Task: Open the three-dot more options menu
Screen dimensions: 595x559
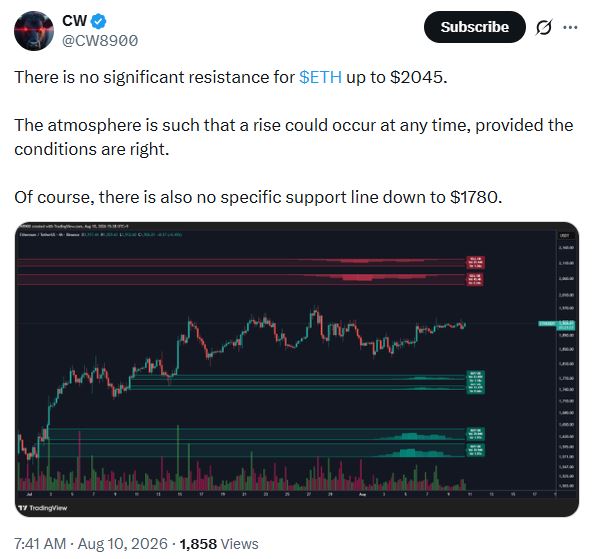Action: pyautogui.click(x=570, y=27)
